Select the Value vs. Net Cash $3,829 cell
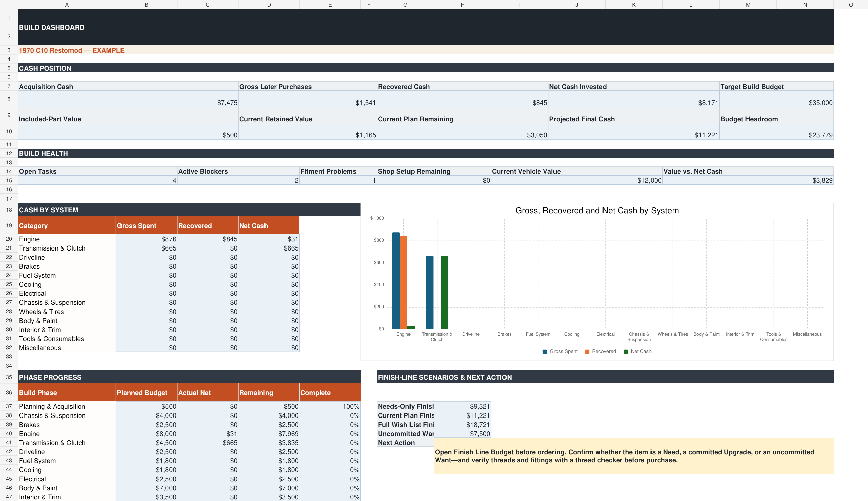The height and width of the screenshot is (501, 868). pos(748,180)
